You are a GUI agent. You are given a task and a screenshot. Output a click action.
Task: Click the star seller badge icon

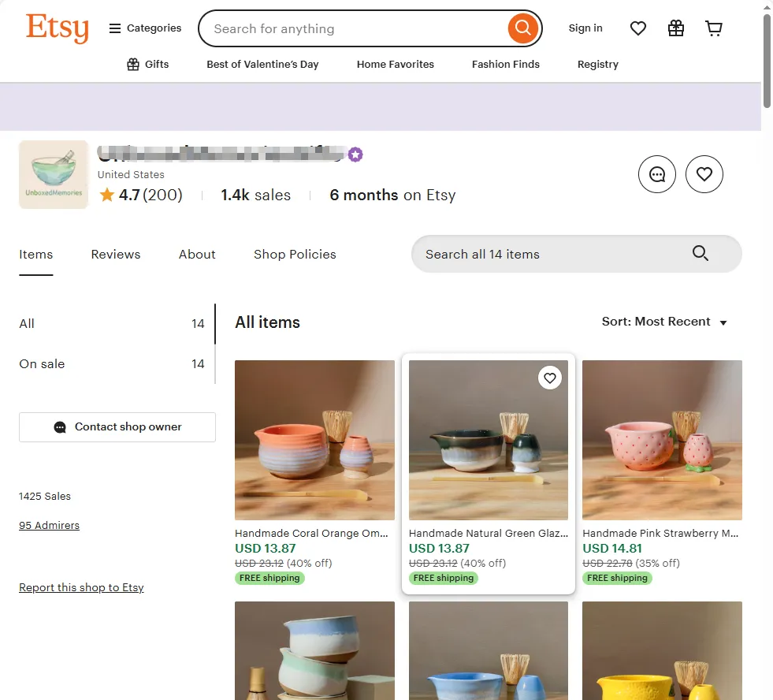click(355, 155)
